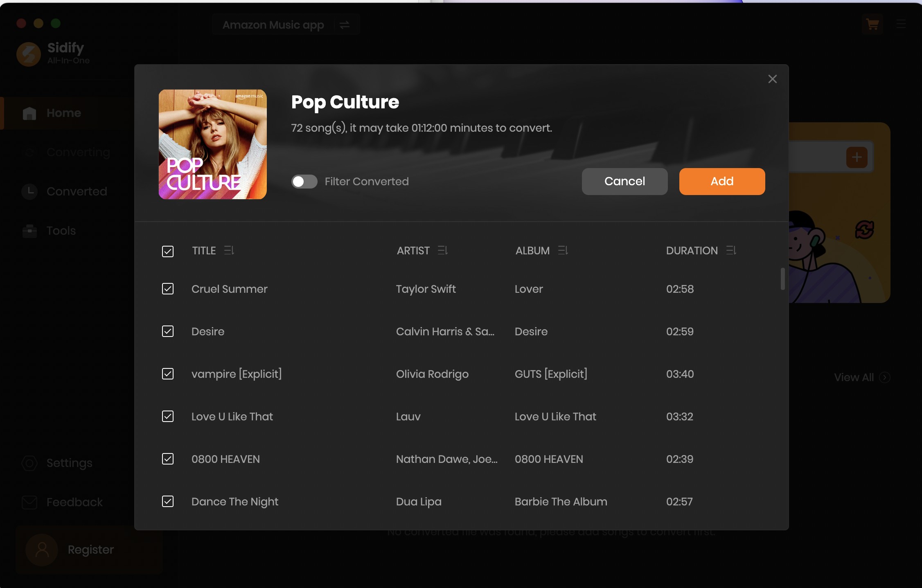
Task: Uncheck the 0800 HEAVEN checkbox
Action: pyautogui.click(x=168, y=459)
